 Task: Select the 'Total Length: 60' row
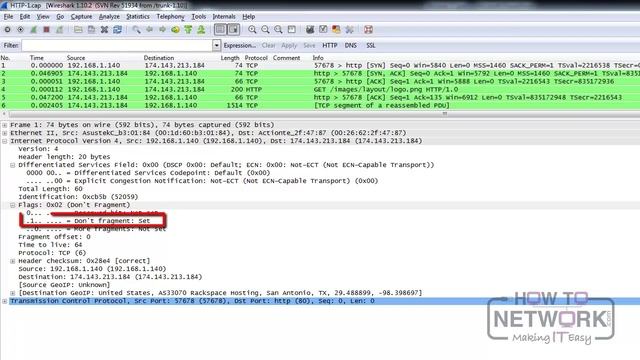(x=50, y=189)
